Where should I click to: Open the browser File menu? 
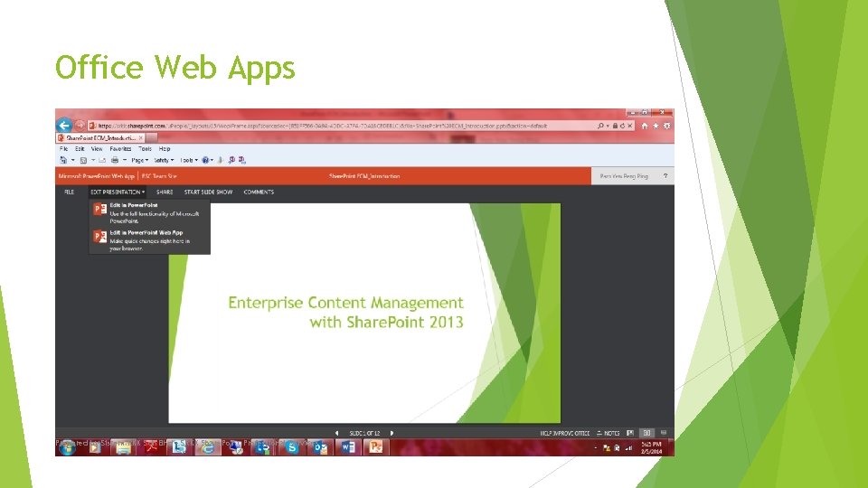tap(63, 149)
